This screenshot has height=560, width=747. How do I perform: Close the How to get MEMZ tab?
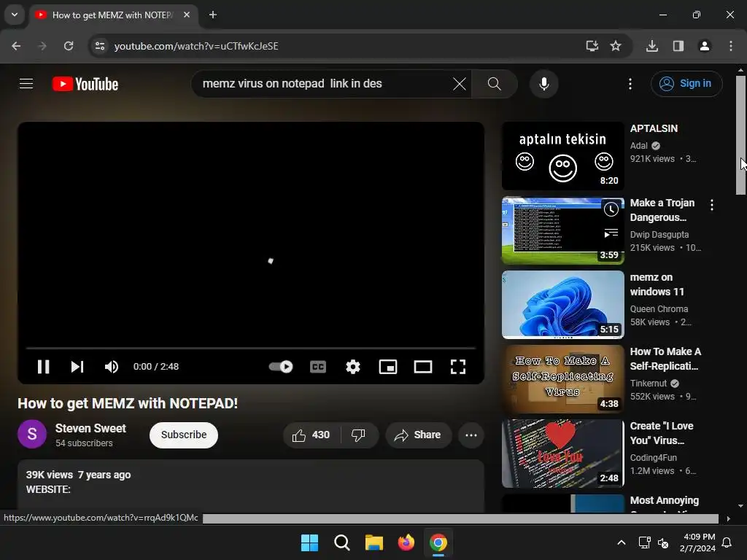[x=187, y=15]
